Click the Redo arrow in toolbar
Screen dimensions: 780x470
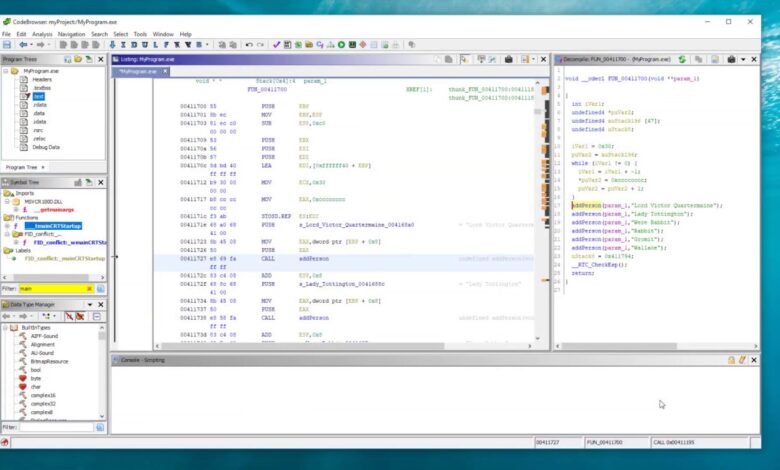coord(261,45)
